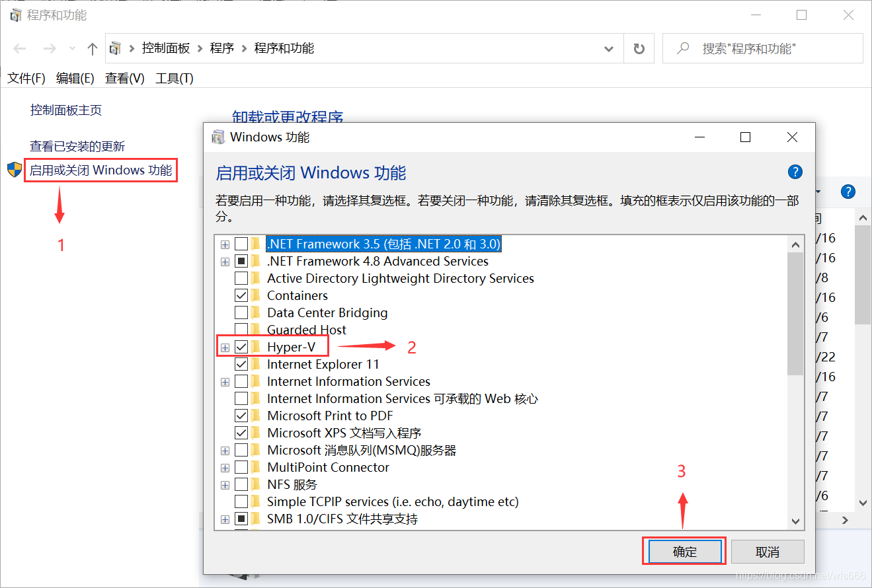The image size is (872, 588).
Task: Uncheck Internet Explorer 11
Action: [241, 364]
